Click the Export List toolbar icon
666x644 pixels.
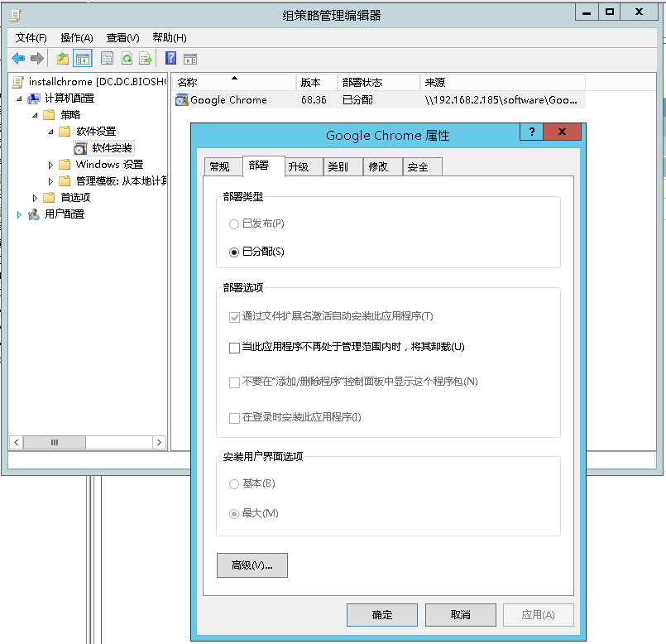click(146, 59)
